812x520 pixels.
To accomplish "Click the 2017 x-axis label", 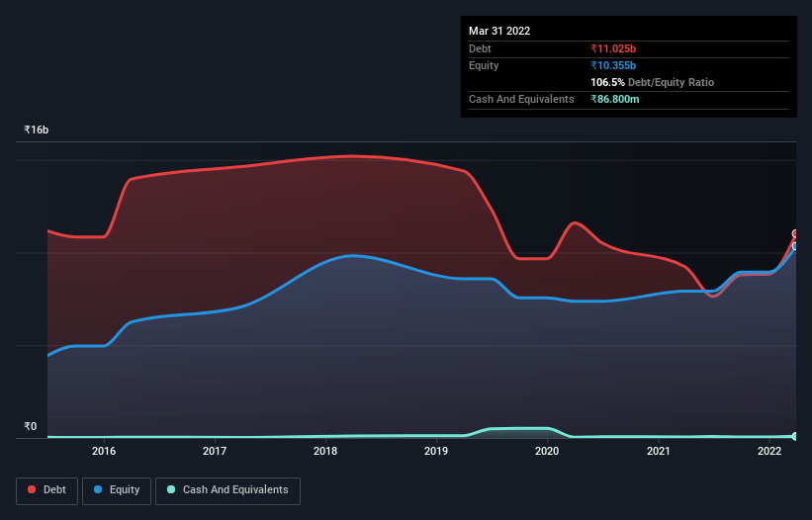I will point(215,451).
